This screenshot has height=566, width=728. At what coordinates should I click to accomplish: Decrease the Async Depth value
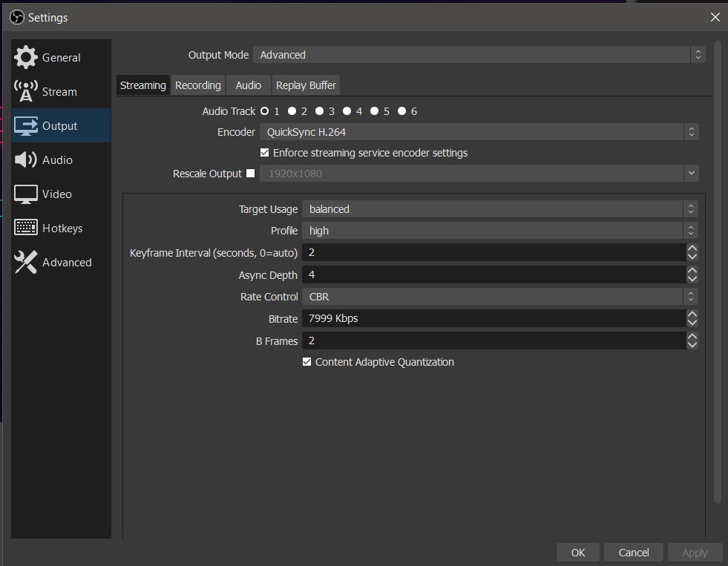(x=692, y=279)
